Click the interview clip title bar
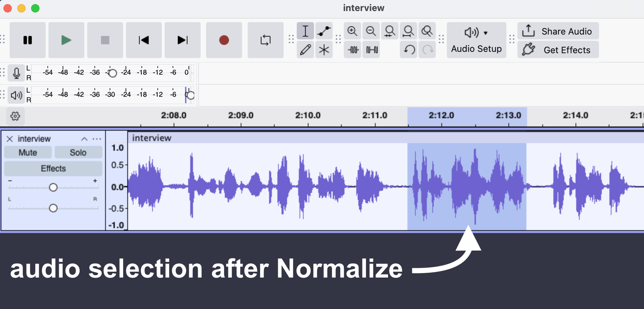 [386, 138]
